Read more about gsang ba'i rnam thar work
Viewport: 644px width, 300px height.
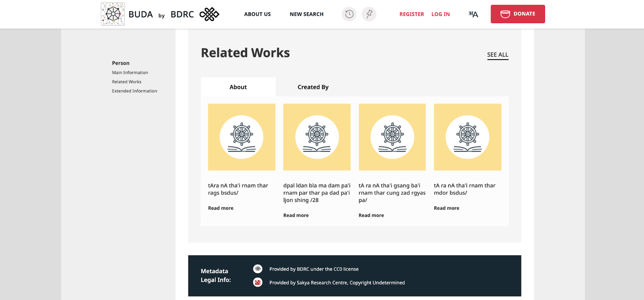tap(371, 215)
